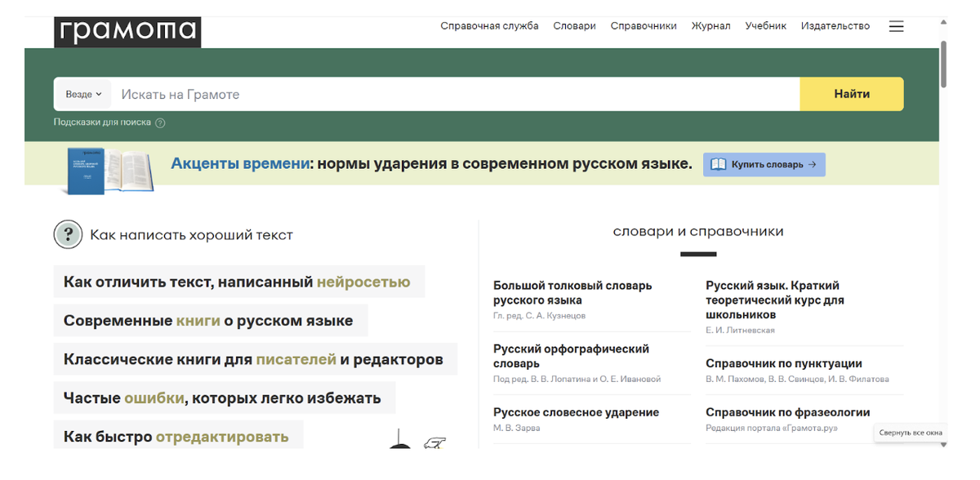
Task: Click author line М. В. Зарва
Action: click(516, 428)
